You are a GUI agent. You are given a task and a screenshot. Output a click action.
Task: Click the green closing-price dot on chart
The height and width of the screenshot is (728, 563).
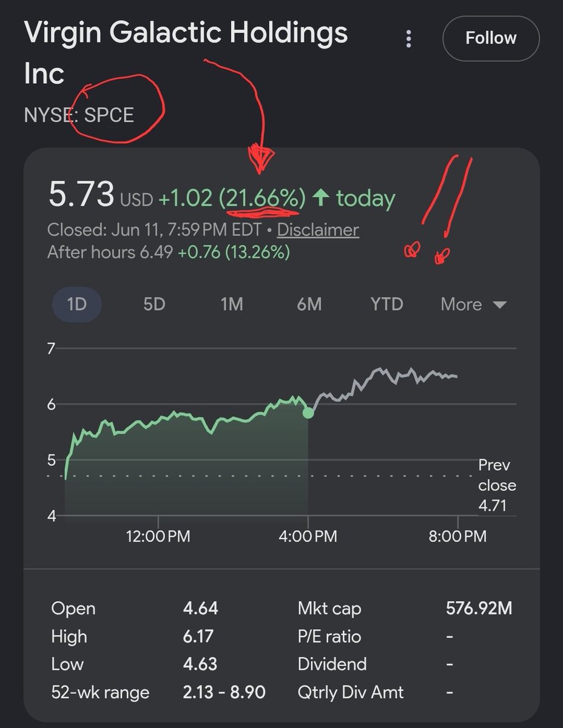(308, 413)
